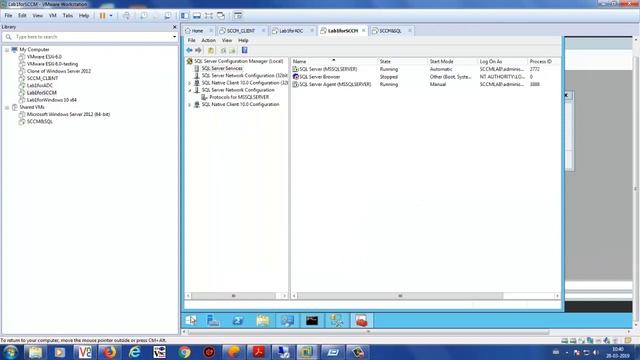This screenshot has height=360, width=640.
Task: Open the VMware File menu
Action: [8, 16]
